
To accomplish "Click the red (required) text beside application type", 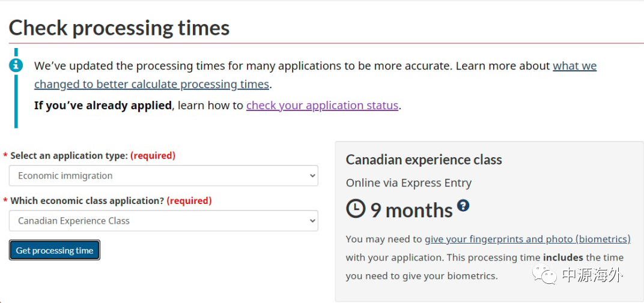I will tap(153, 155).
